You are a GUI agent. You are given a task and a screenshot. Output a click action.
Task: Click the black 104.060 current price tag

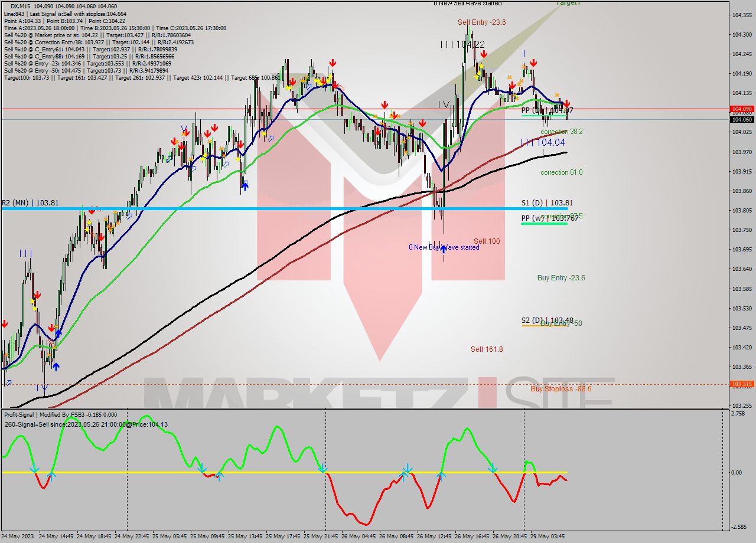tap(742, 120)
